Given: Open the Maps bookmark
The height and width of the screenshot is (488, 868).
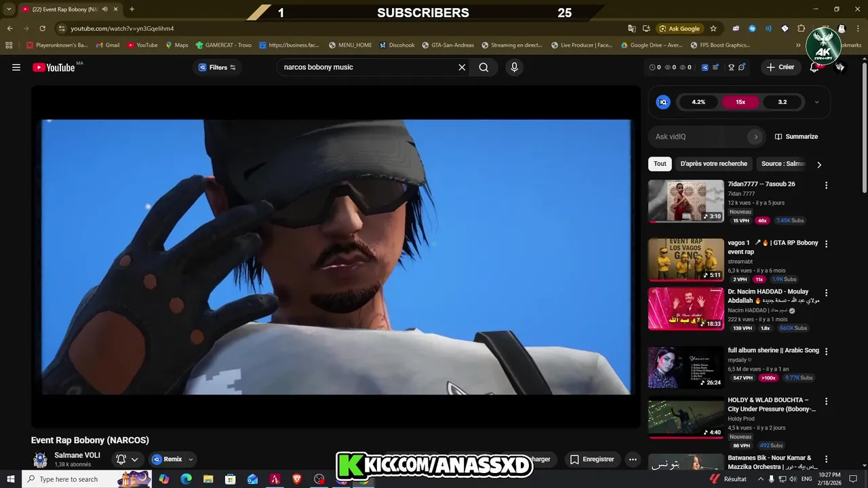Looking at the screenshot, I should point(176,45).
